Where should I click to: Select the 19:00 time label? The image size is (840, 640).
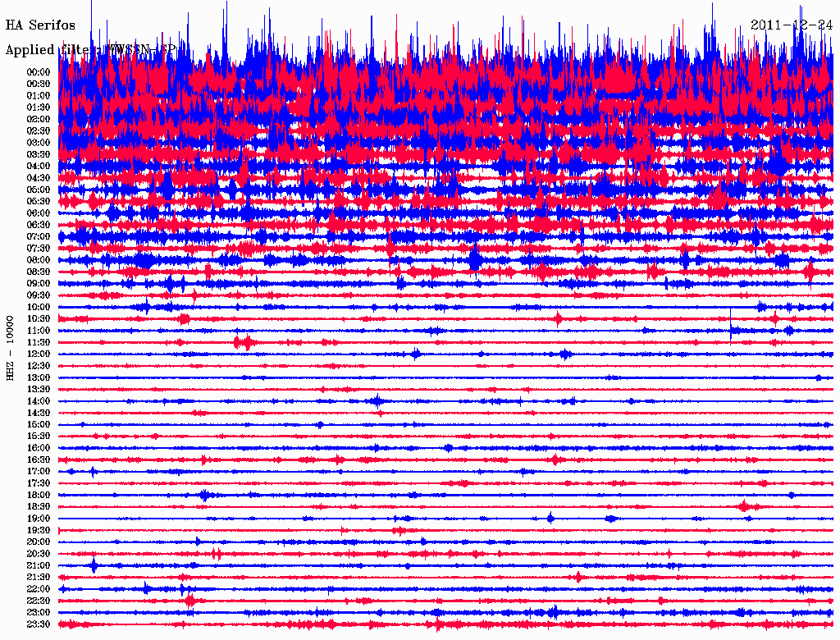(39, 519)
